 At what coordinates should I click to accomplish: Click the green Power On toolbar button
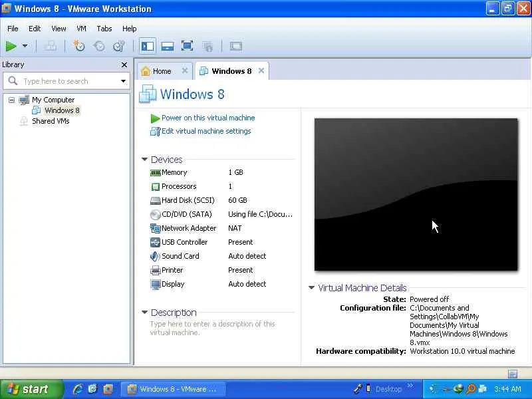click(x=11, y=46)
